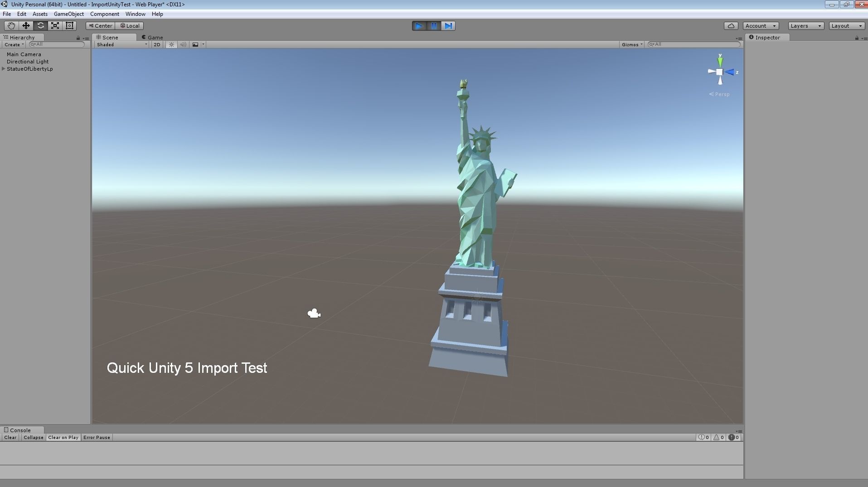Screen dimensions: 868x487
Task: Toggle console info message filter
Action: (703, 438)
